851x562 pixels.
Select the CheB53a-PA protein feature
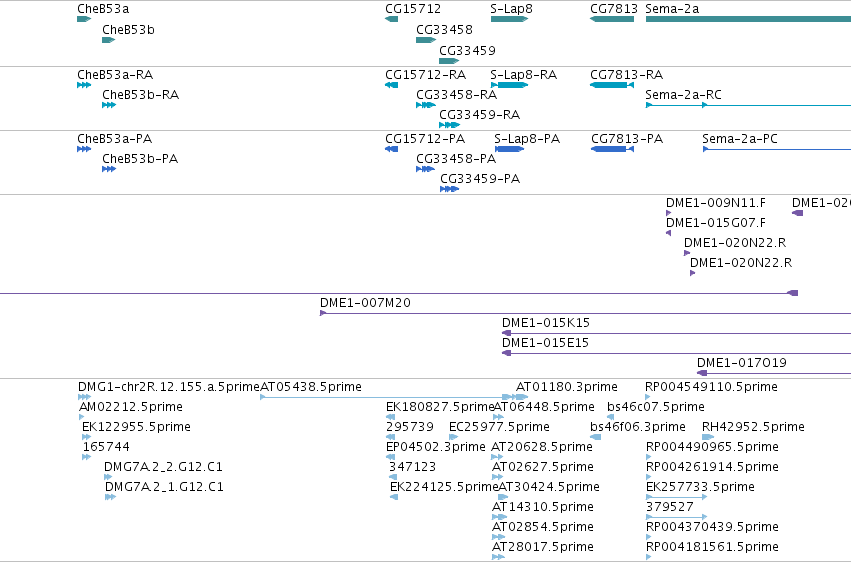(x=84, y=149)
